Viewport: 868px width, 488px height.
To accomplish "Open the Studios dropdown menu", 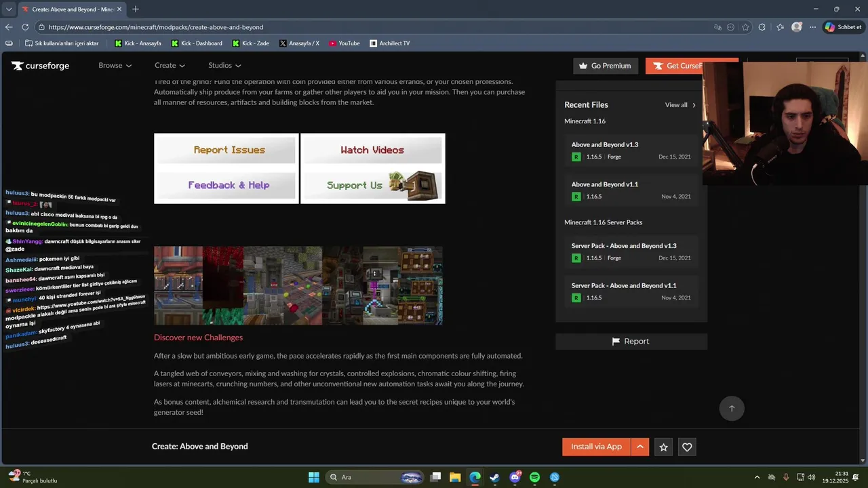I will pos(224,66).
